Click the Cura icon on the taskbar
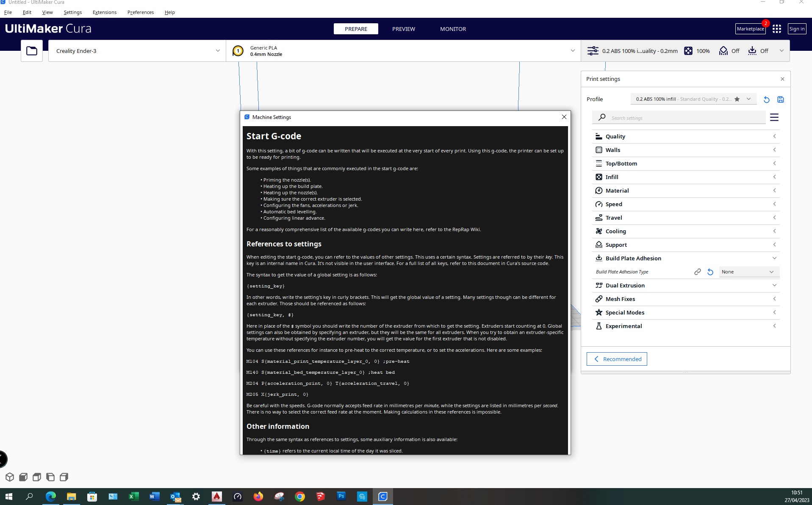The image size is (812, 505). (x=382, y=496)
